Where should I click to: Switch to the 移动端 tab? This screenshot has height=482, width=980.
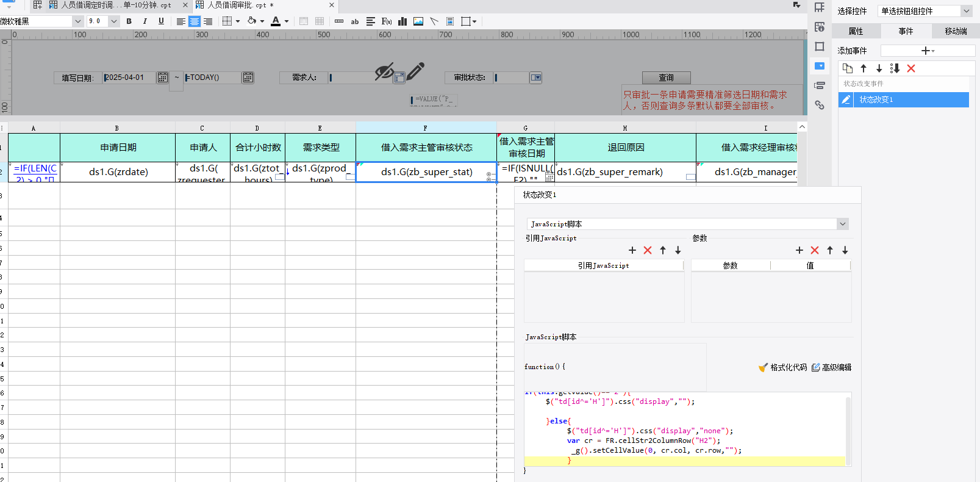[x=956, y=31]
